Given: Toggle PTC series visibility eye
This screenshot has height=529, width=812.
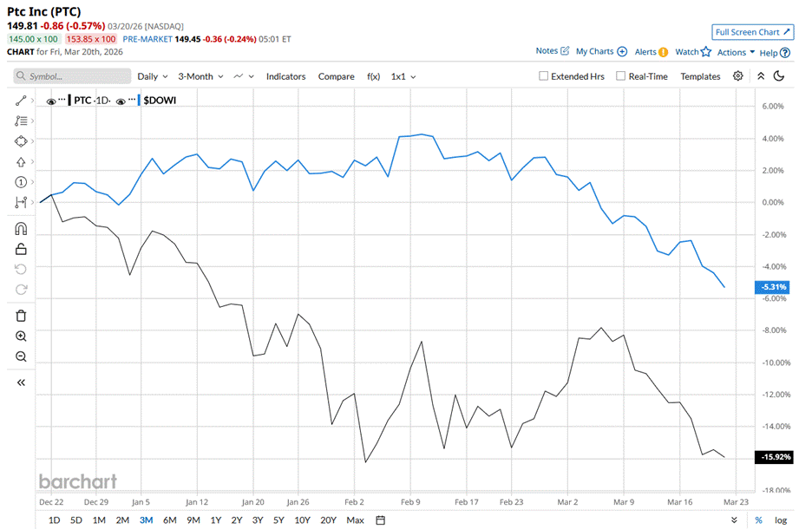Looking at the screenshot, I should coord(50,101).
